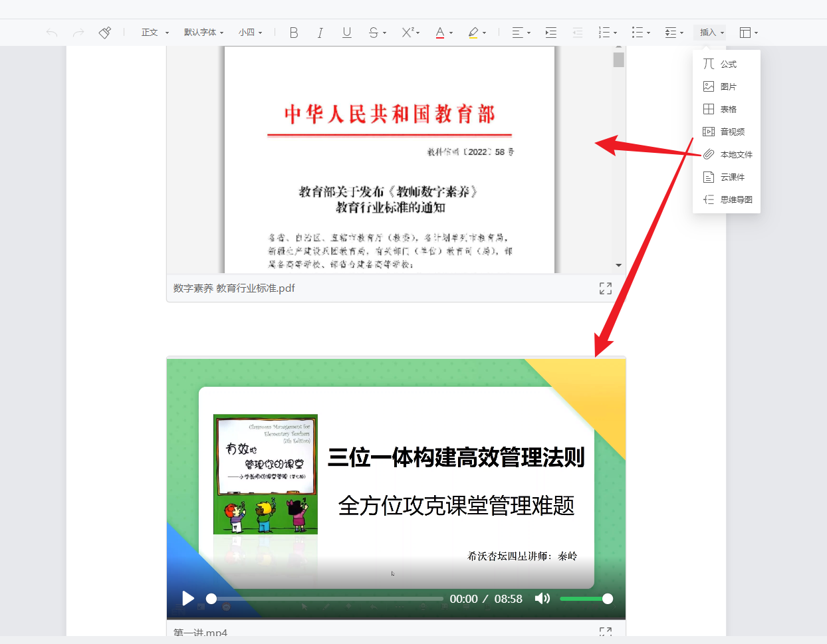This screenshot has height=644, width=827.
Task: Open font color dropdown arrow
Action: click(x=451, y=33)
